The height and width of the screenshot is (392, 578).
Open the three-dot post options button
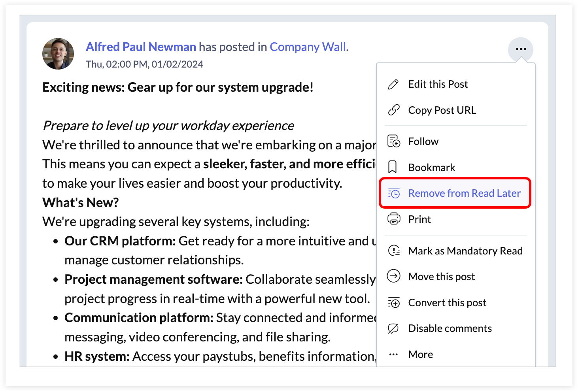[521, 49]
